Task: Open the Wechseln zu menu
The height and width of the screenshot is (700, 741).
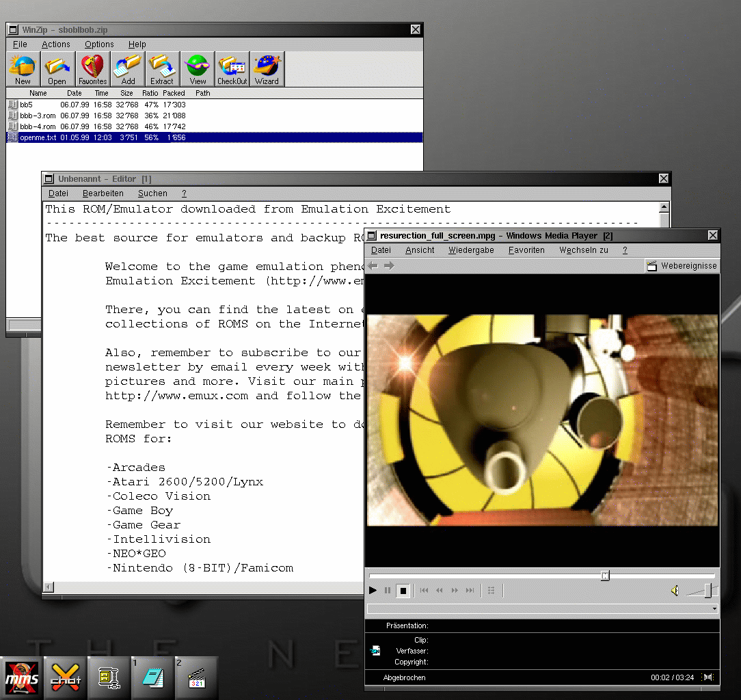Action: [583, 250]
